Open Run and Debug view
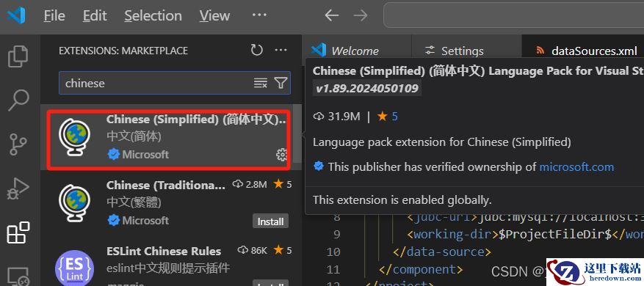The height and width of the screenshot is (286, 644). [x=18, y=188]
